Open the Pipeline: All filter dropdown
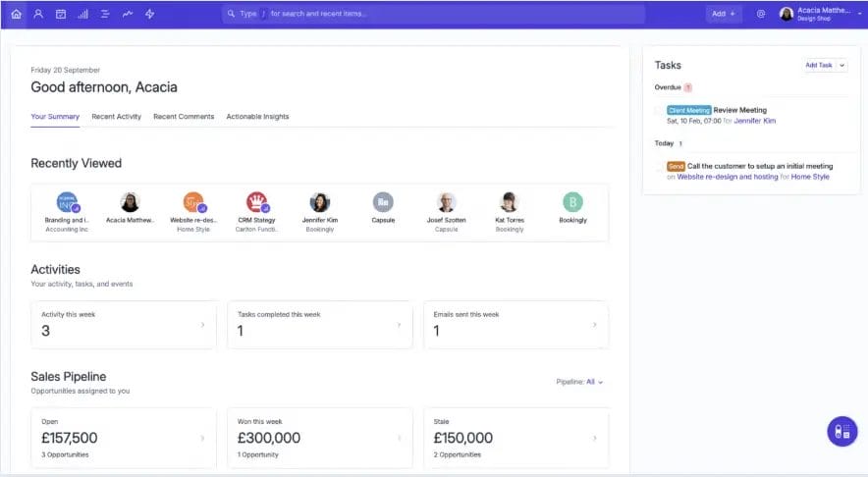 click(580, 382)
